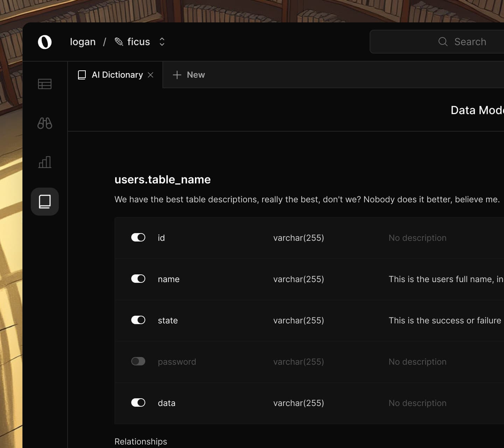Viewport: 504px width, 448px height.
Task: Toggle off the id column switch
Action: [138, 238]
